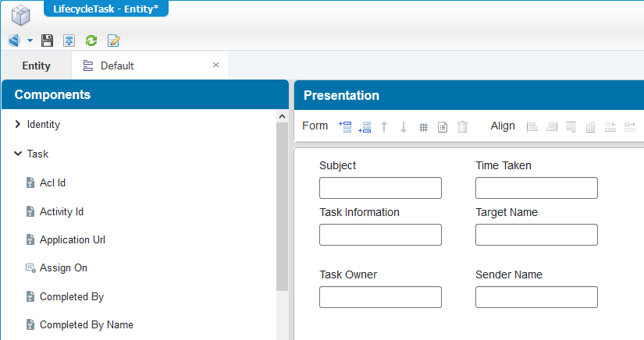The width and height of the screenshot is (644, 340).
Task: Close the Default tab
Action: coord(215,65)
